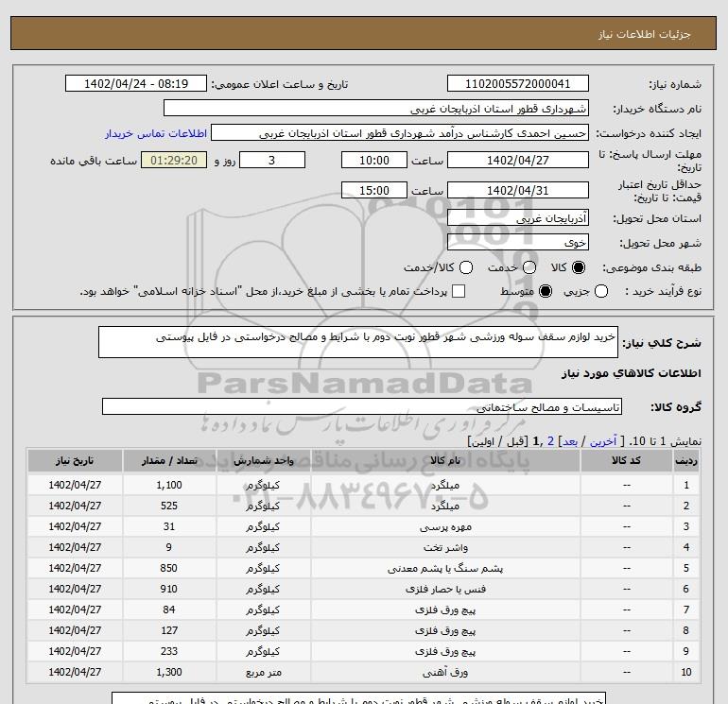Click the need number field 1102005572000041
728x704 pixels.
point(518,83)
